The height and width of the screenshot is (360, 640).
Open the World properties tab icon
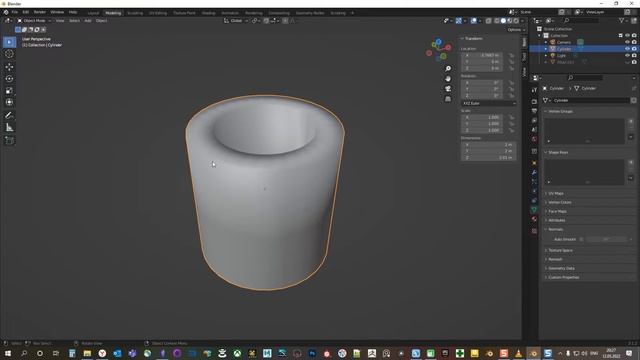(534, 139)
